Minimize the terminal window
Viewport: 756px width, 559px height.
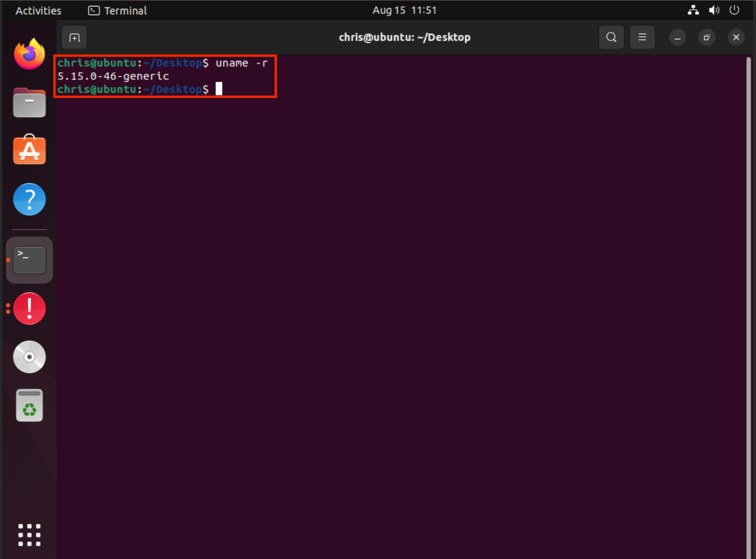(x=677, y=38)
